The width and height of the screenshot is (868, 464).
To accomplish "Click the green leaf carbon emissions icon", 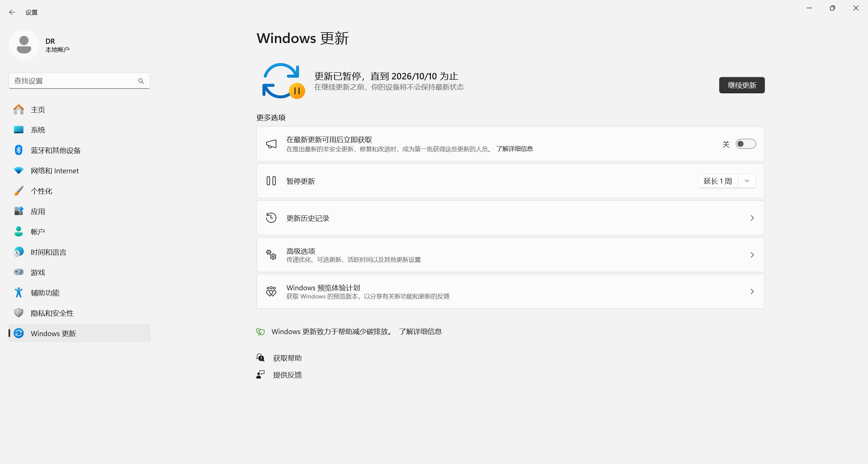I will click(260, 332).
